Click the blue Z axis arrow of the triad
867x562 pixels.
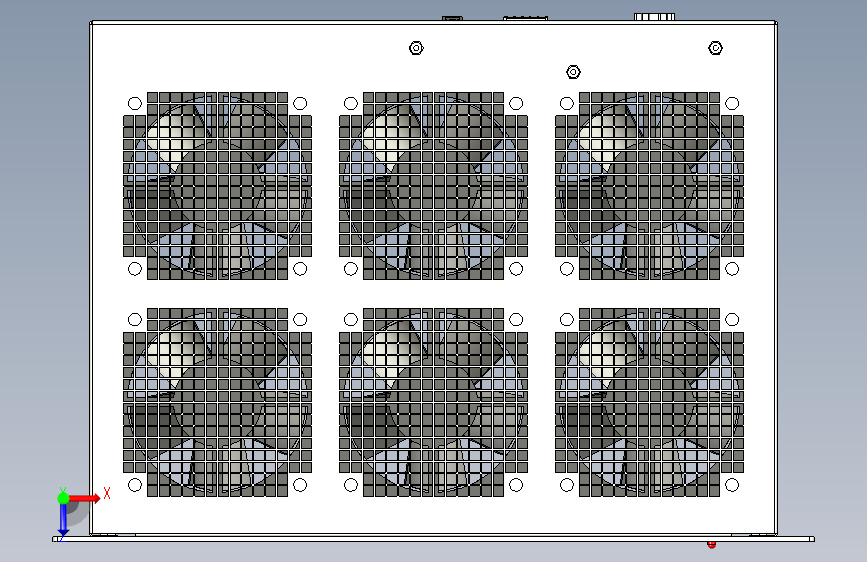click(63, 520)
